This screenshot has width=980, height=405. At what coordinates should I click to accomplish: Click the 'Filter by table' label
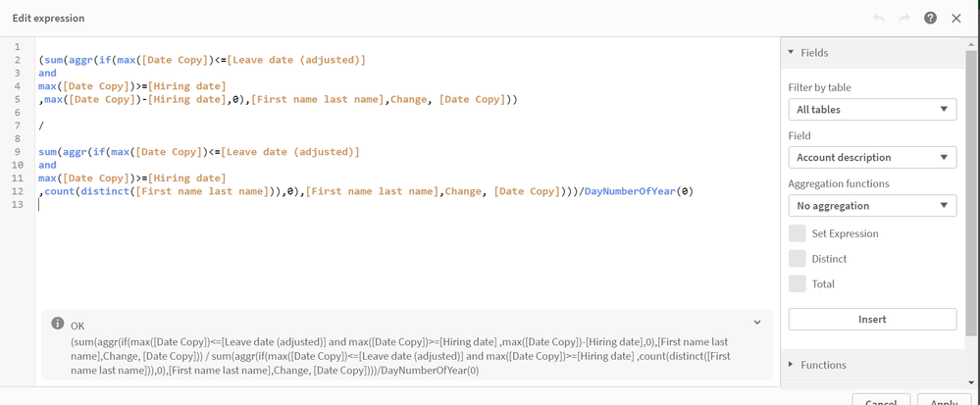click(x=820, y=87)
